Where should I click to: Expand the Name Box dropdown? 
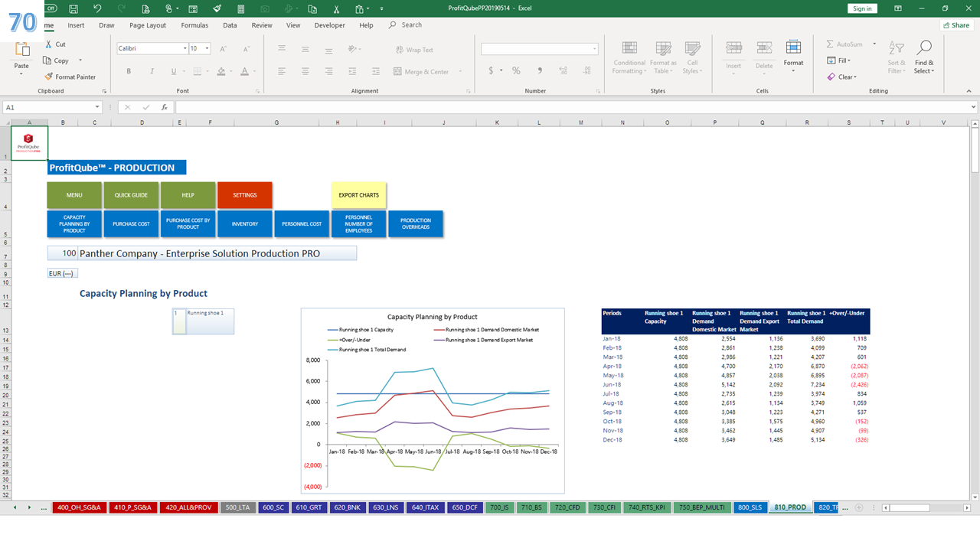[97, 108]
